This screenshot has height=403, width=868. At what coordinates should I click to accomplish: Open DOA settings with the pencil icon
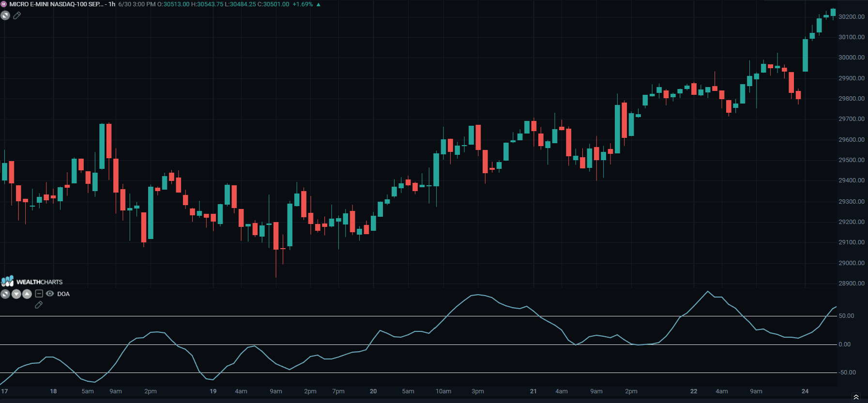[39, 305]
